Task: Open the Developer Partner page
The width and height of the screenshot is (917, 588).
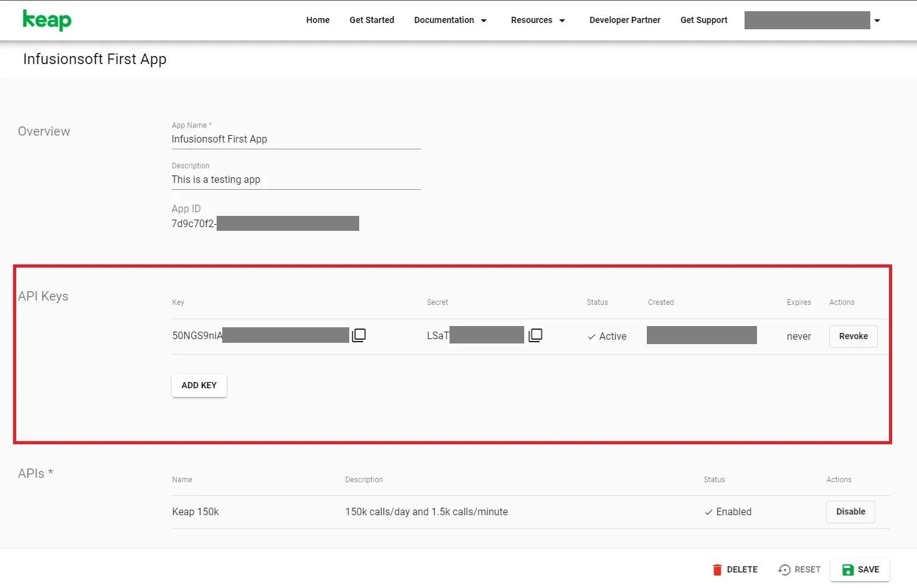Action: coord(625,20)
